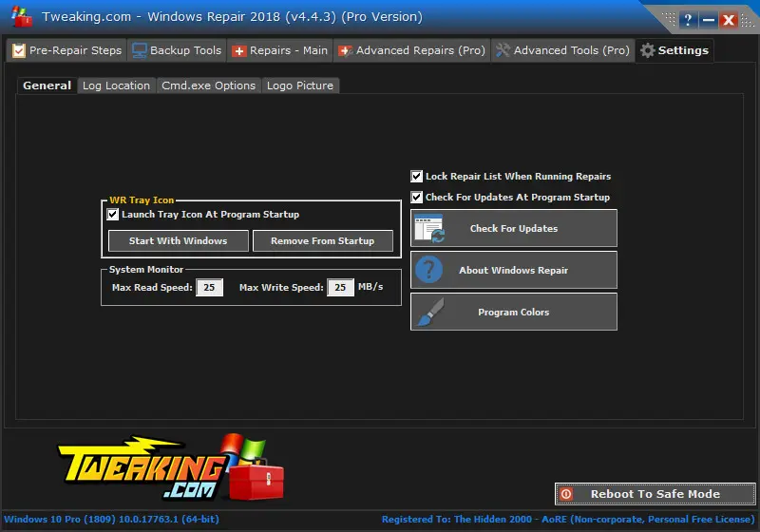Screen dimensions: 760x532
Task: Switch to Backup Tools tab
Action: coord(177,50)
